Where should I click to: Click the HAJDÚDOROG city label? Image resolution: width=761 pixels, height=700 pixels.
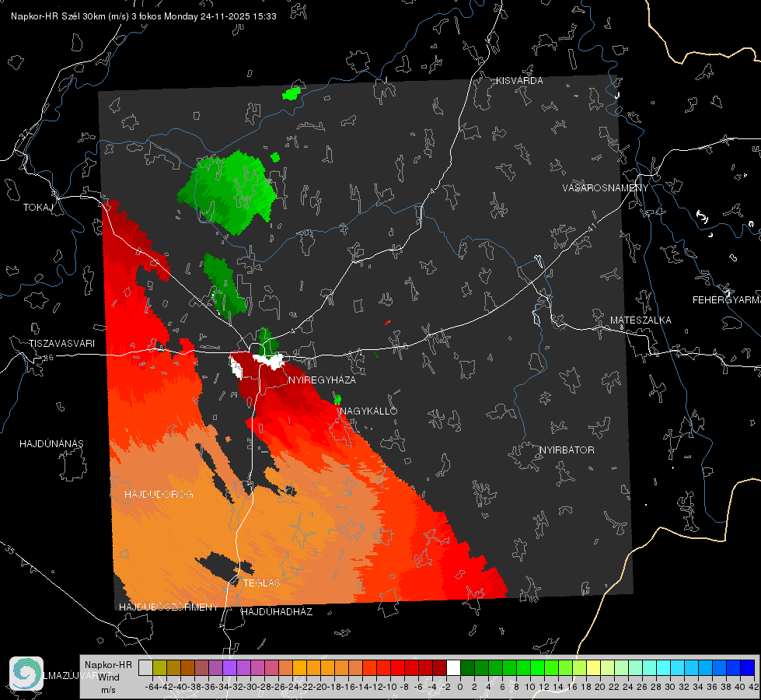(159, 494)
